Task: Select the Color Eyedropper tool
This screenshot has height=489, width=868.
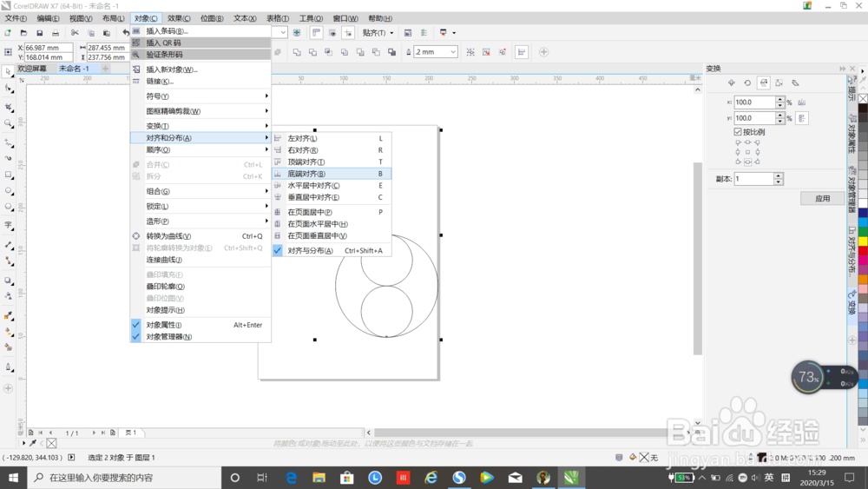Action: 9,316
